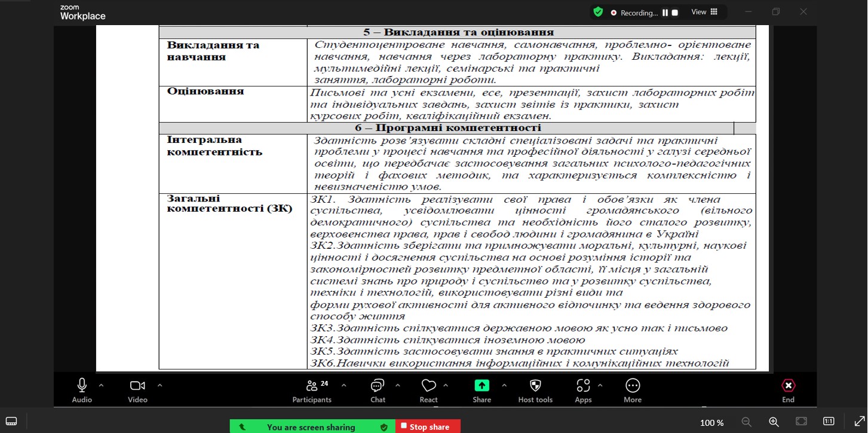
Task: Click the green Share screen icon
Action: 481,386
